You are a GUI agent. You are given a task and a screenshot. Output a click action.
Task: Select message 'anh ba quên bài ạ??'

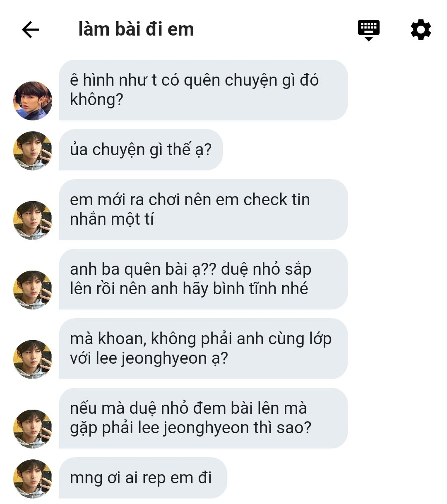203,279
